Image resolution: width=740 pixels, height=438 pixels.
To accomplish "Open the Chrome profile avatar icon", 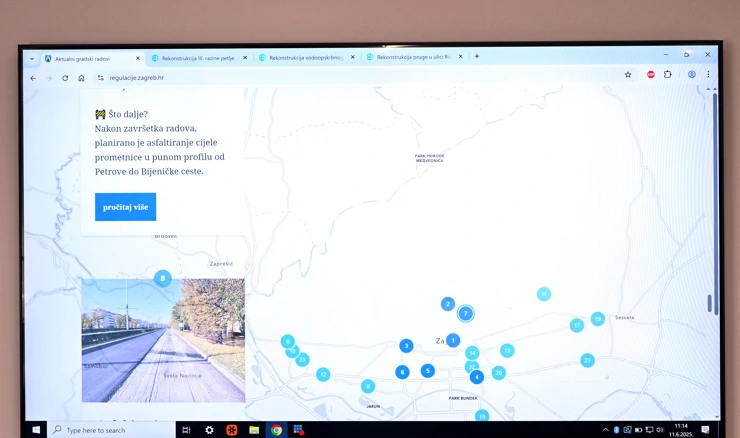I will 692,74.
